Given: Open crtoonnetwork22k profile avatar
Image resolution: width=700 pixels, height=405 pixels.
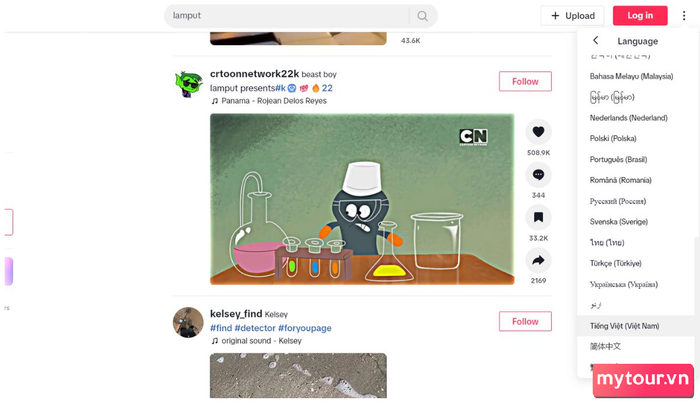Looking at the screenshot, I should click(x=188, y=84).
